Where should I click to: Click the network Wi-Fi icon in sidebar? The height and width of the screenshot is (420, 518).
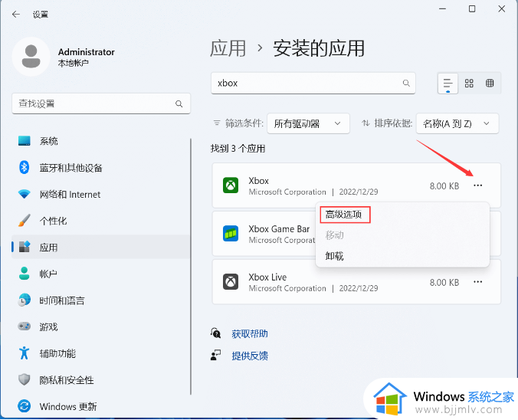point(24,194)
